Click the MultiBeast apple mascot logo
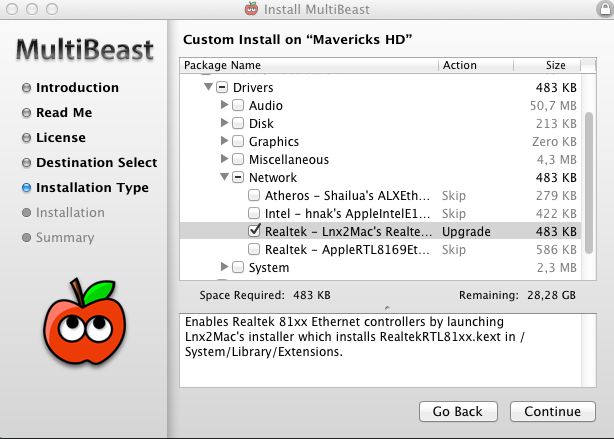This screenshot has height=439, width=614. (x=85, y=322)
